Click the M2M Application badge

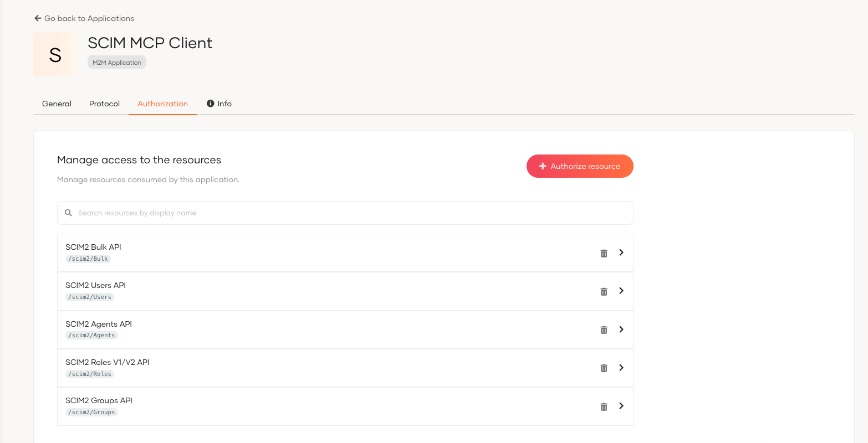coord(117,63)
